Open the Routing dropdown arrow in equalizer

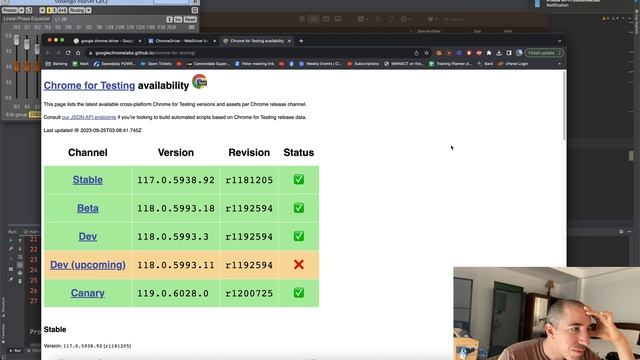(x=89, y=10)
